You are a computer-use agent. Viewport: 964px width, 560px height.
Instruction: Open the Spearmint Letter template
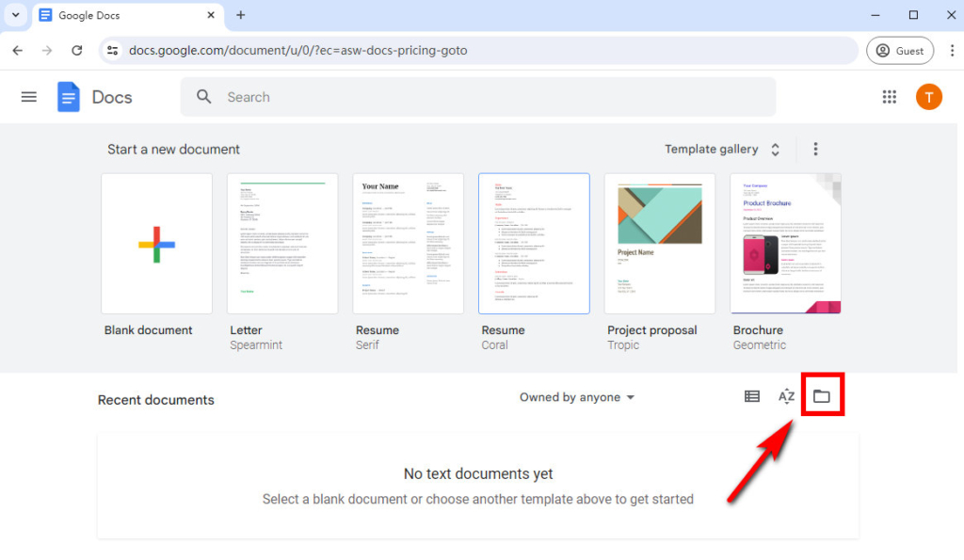coord(282,243)
